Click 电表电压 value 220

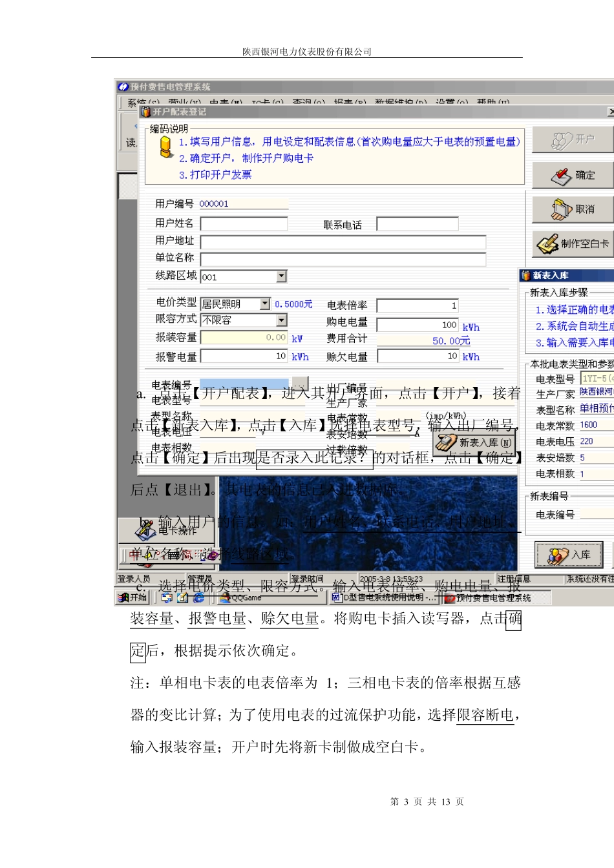(597, 441)
